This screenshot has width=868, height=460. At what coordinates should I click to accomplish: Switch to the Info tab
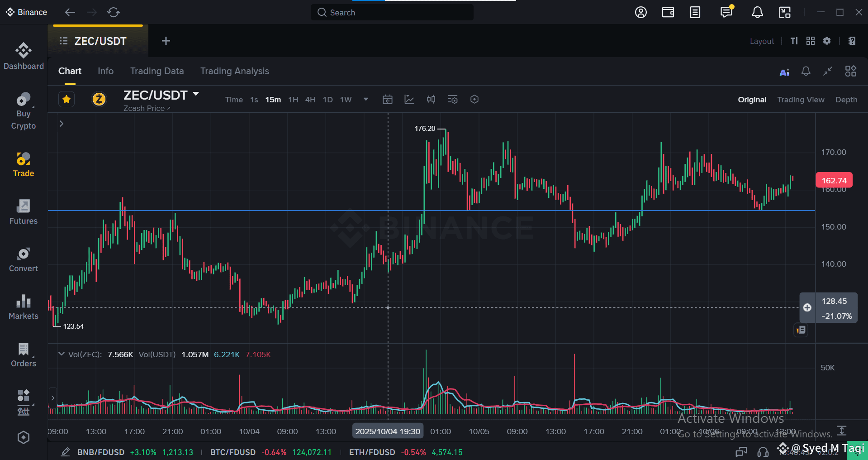pyautogui.click(x=105, y=71)
